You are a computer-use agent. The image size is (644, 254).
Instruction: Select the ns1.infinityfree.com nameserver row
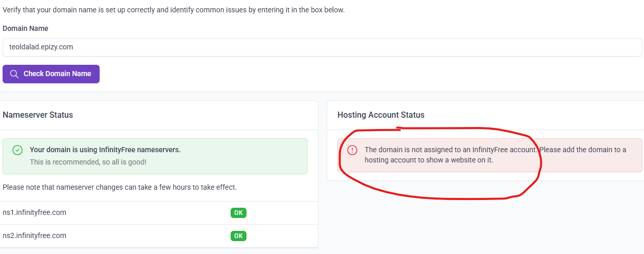[x=159, y=213]
